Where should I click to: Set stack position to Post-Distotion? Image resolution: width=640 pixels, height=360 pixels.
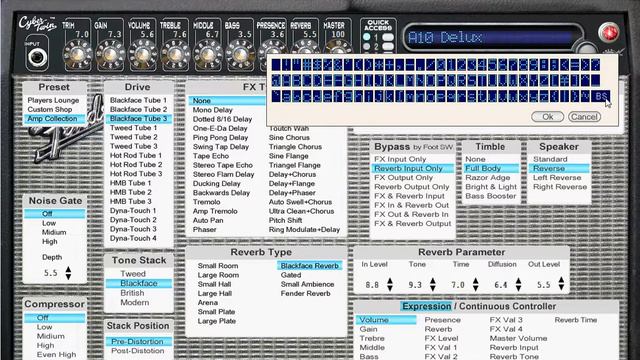click(138, 351)
